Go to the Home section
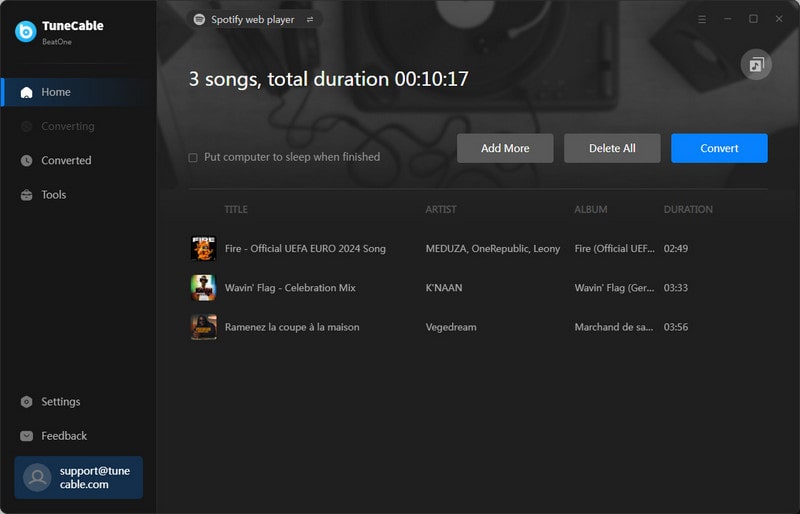 (79, 92)
